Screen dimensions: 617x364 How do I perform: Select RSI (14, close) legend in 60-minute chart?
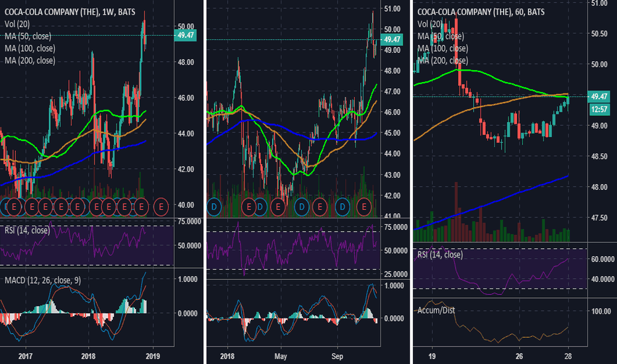coord(440,255)
